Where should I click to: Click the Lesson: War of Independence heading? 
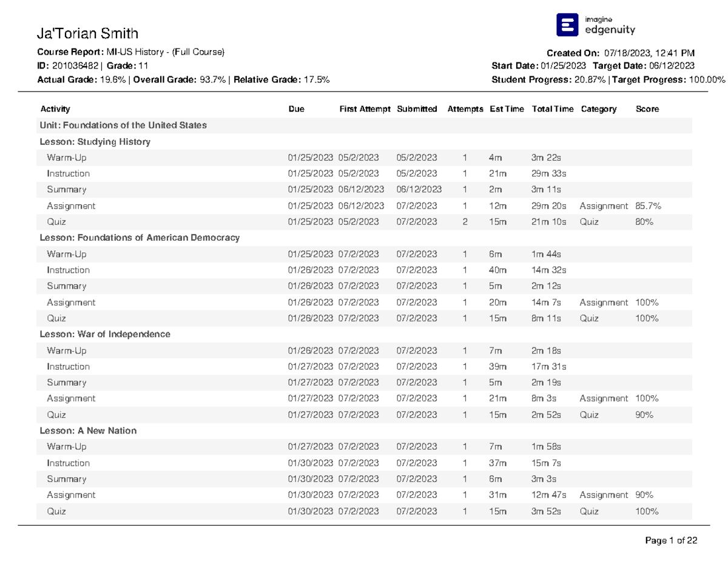click(x=105, y=334)
